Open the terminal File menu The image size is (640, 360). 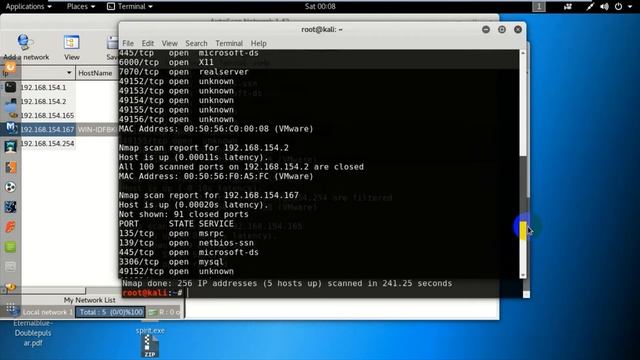pos(128,43)
